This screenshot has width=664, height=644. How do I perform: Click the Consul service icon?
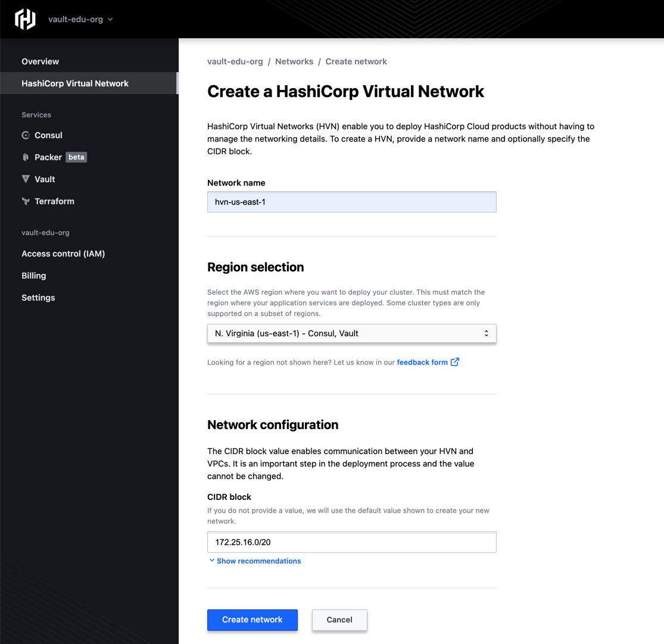click(x=26, y=135)
